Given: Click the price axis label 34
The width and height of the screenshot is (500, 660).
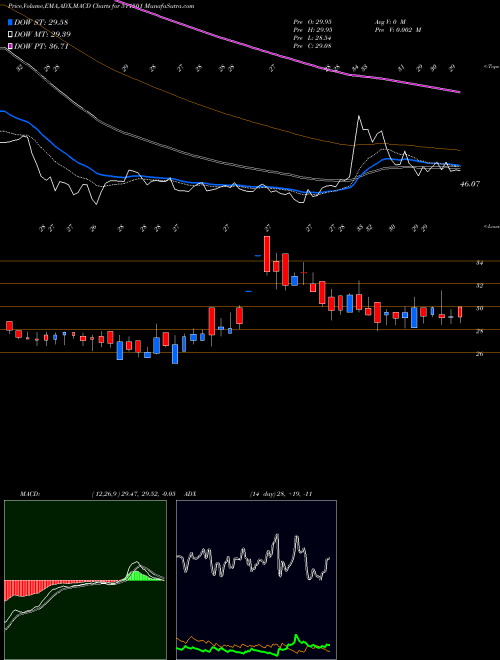Looking at the screenshot, I should 479,263.
